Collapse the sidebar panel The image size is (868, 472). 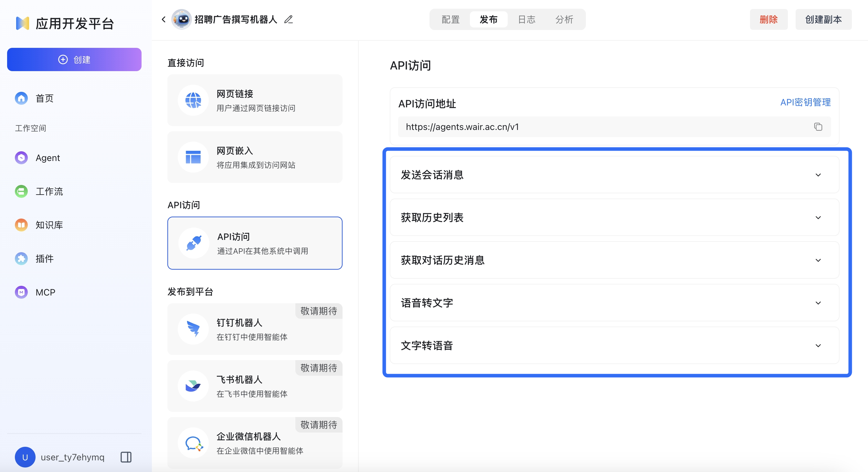[126, 457]
